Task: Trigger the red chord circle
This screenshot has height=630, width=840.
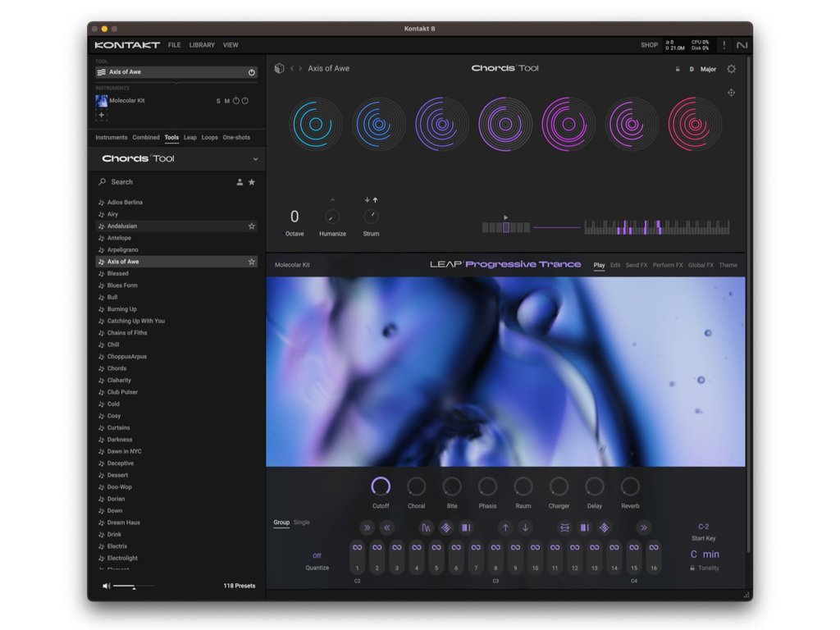Action: (695, 125)
